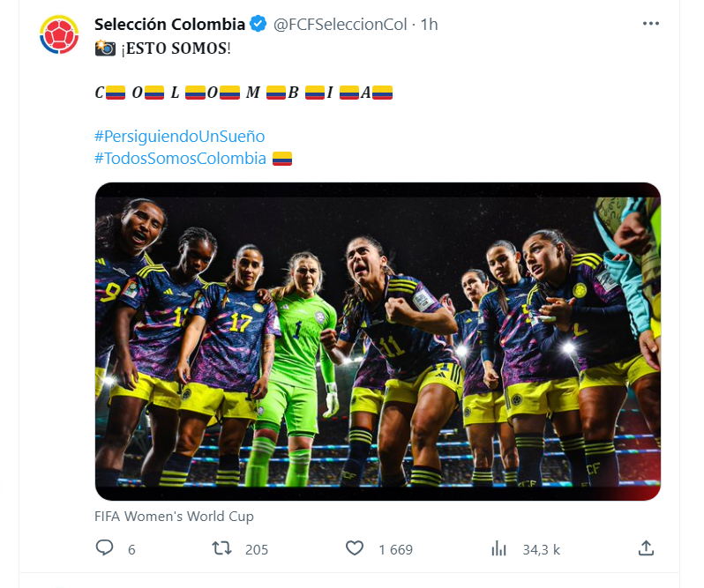
Task: Click the 1h tweet timestamp
Action: click(x=429, y=25)
